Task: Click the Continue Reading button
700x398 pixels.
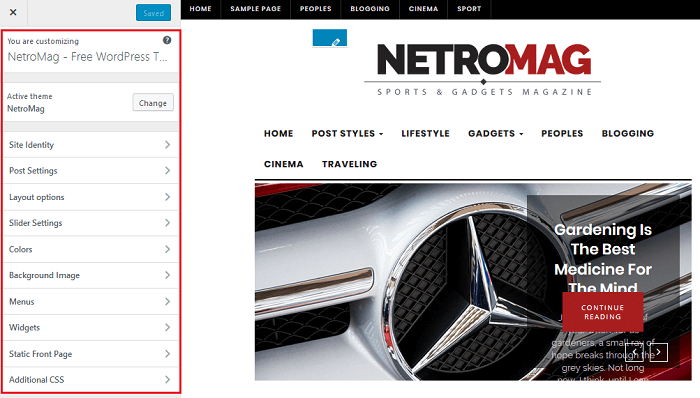Action: 603,312
